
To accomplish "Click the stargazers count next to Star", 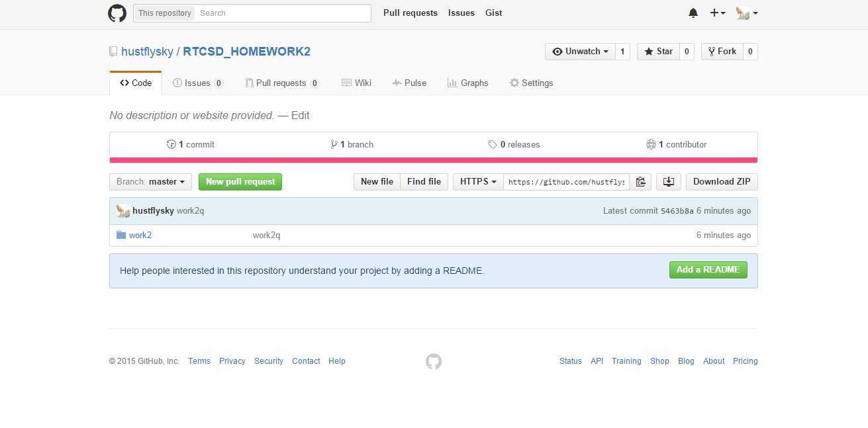I will coord(687,52).
